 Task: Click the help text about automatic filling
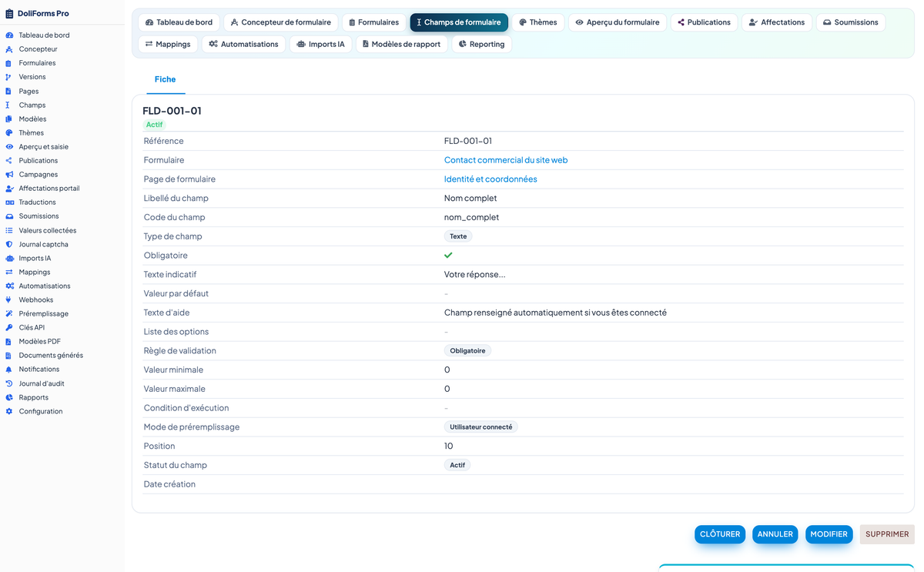point(555,313)
